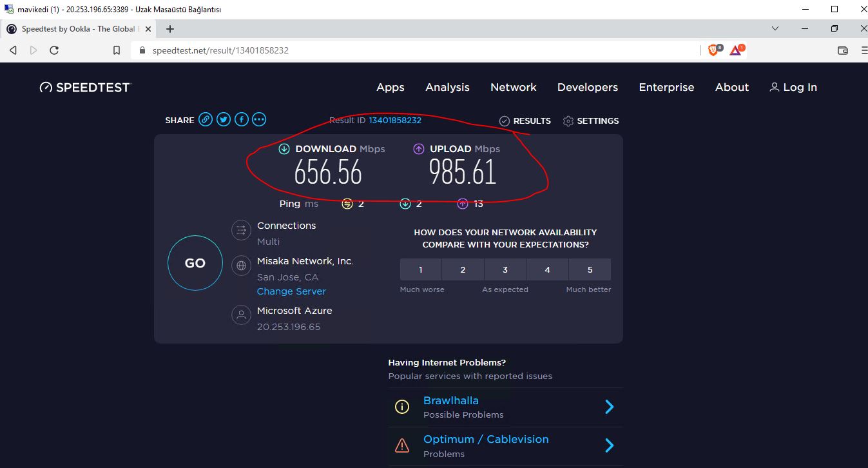Image resolution: width=868 pixels, height=468 pixels.
Task: Click the Connections Multi icon
Action: pyautogui.click(x=241, y=230)
